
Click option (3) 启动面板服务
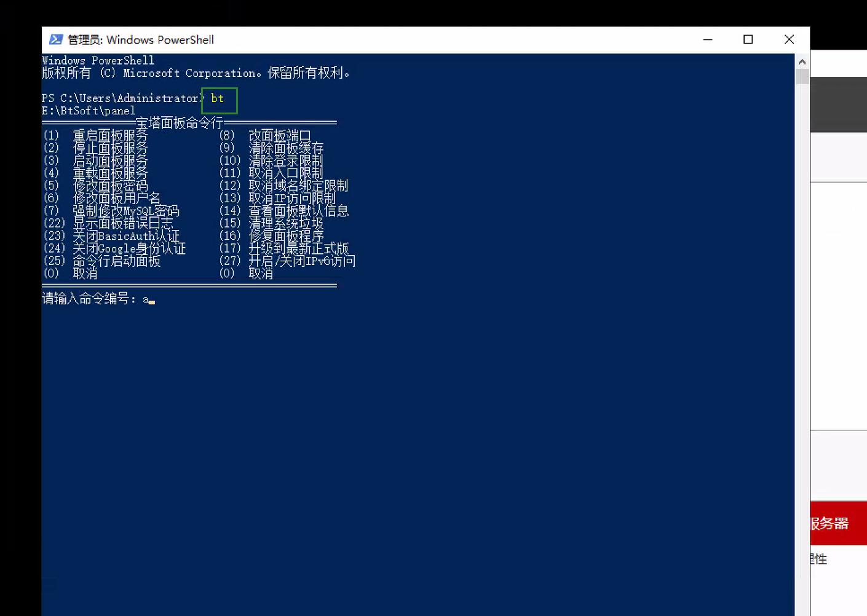pos(95,160)
